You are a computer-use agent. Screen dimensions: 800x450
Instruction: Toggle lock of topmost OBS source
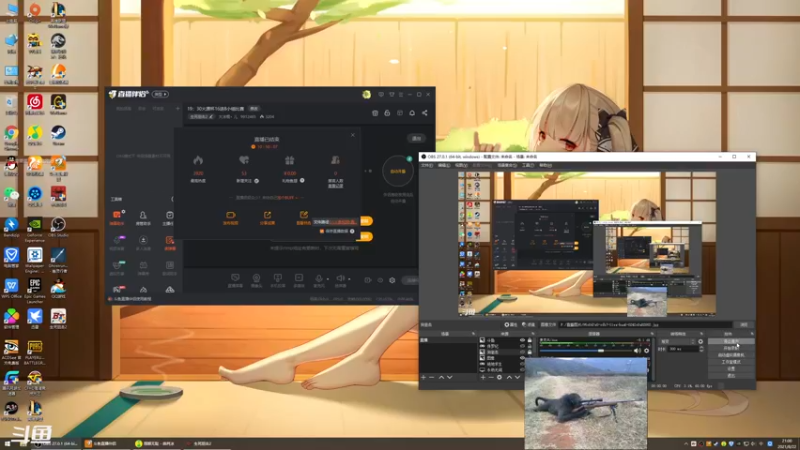tap(530, 340)
